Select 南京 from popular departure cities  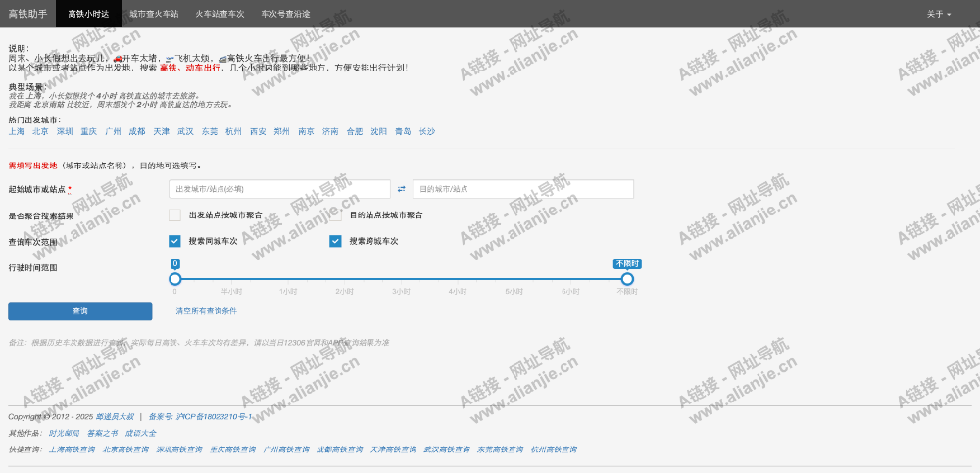[306, 132]
